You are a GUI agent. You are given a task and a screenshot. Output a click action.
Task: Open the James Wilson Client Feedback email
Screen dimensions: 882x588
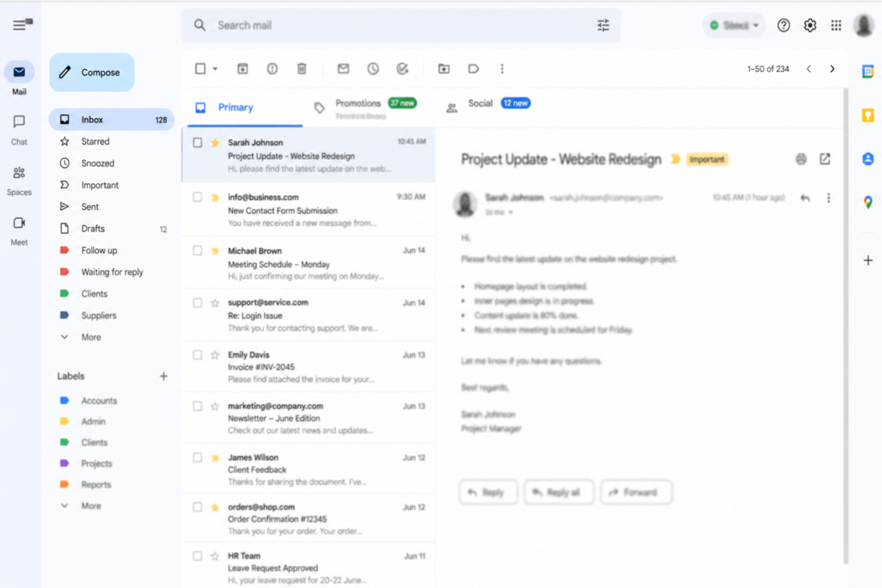(x=308, y=469)
